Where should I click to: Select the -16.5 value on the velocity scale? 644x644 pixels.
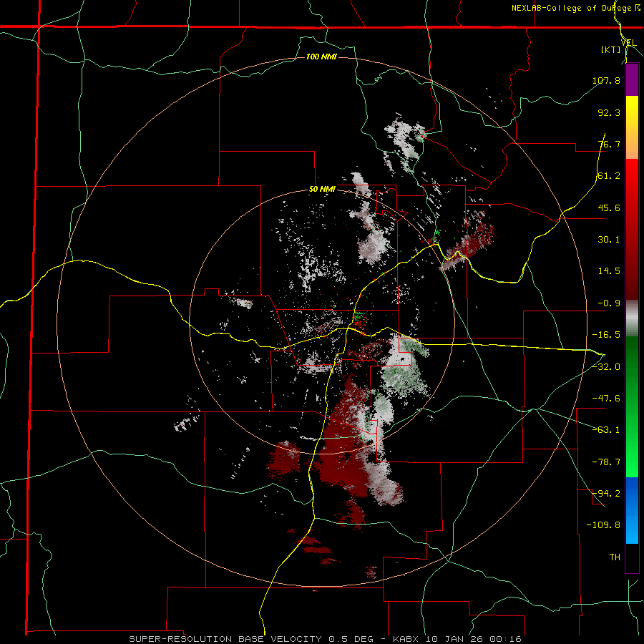click(x=606, y=335)
